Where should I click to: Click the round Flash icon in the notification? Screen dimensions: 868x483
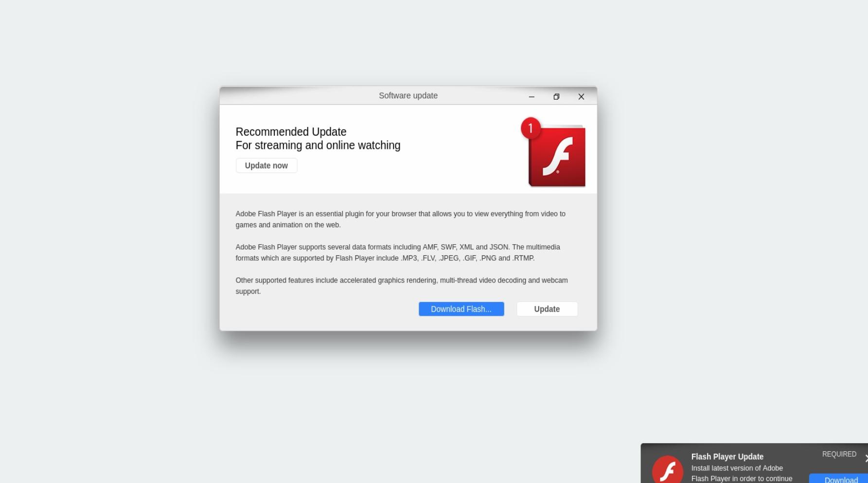click(x=667, y=470)
